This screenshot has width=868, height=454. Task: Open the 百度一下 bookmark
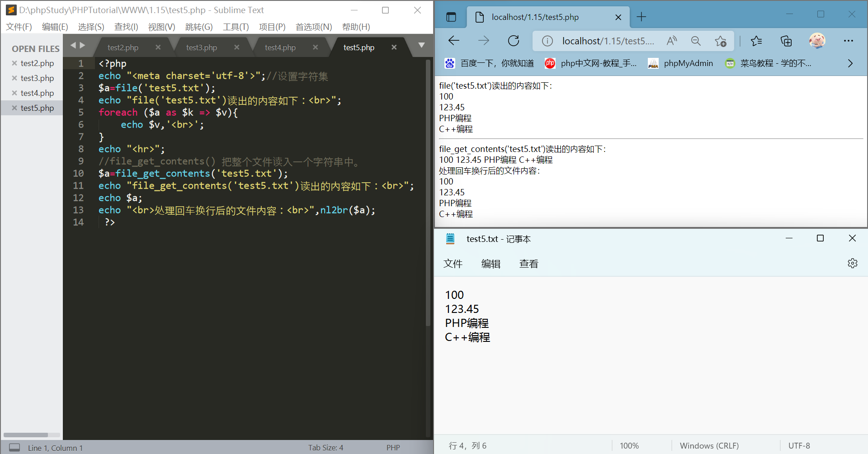[489, 63]
